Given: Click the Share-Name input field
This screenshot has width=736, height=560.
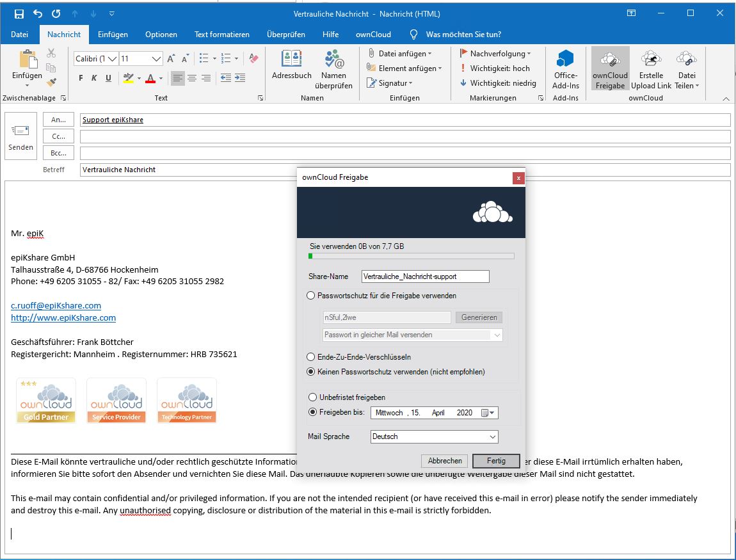Looking at the screenshot, I should pos(425,276).
